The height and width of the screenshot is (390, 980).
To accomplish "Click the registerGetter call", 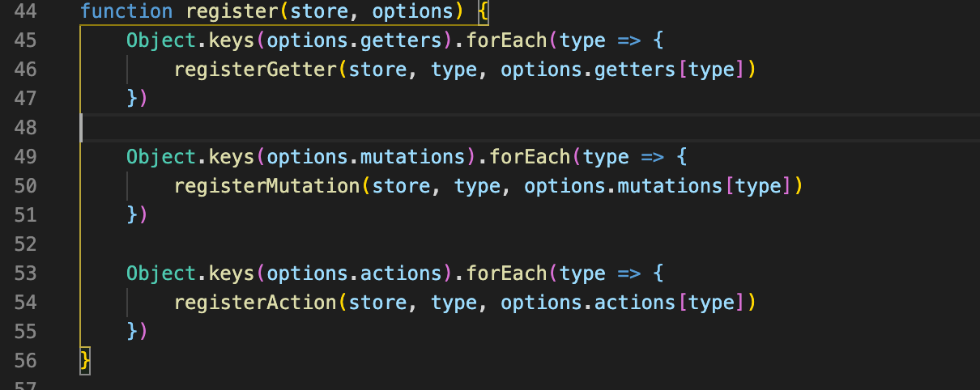I will click(x=255, y=70).
